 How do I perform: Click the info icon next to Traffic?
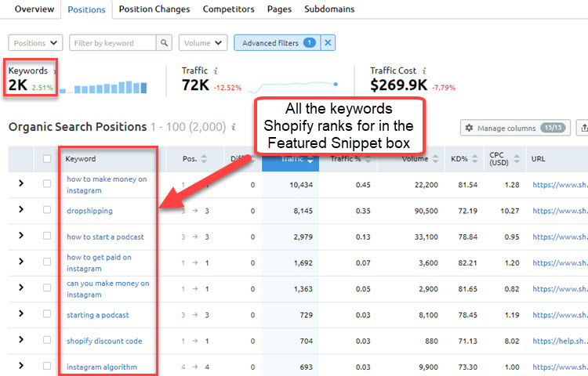pyautogui.click(x=216, y=70)
